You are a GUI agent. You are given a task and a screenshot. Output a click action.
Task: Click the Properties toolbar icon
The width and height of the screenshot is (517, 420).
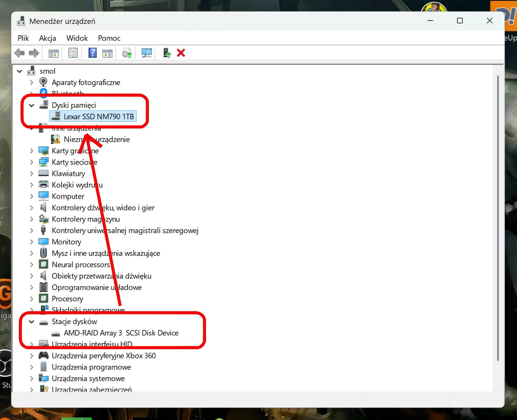[x=73, y=53]
